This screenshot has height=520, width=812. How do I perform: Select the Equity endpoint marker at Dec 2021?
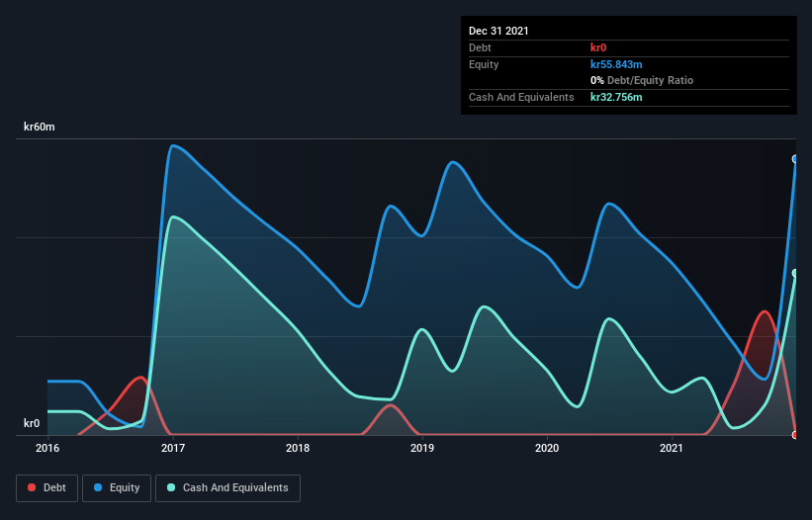point(795,159)
